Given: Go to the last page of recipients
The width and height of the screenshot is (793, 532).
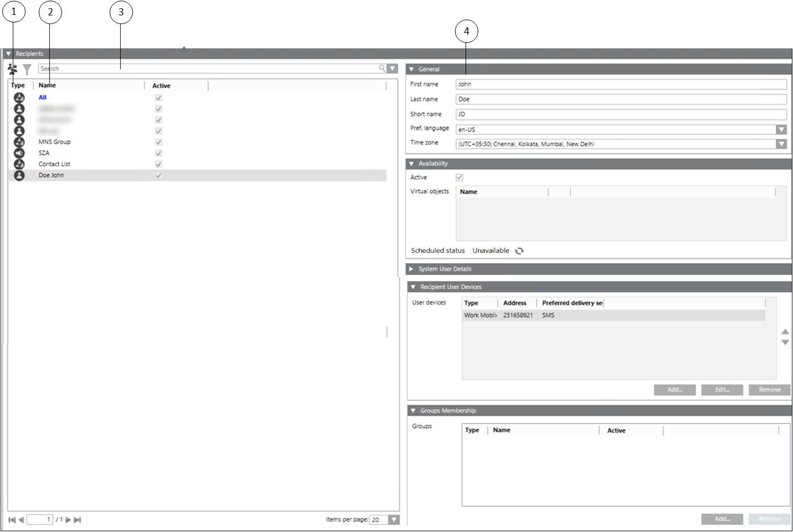Looking at the screenshot, I should (x=77, y=519).
